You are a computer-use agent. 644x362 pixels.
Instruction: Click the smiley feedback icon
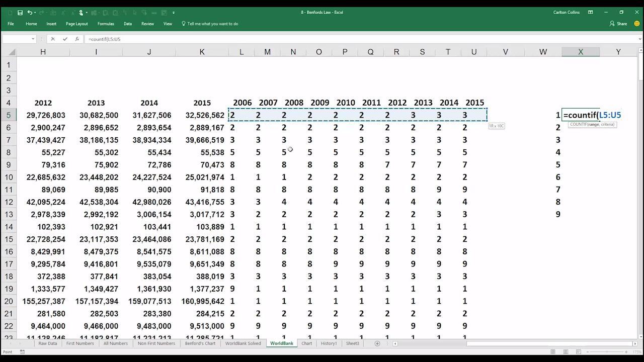tap(636, 24)
